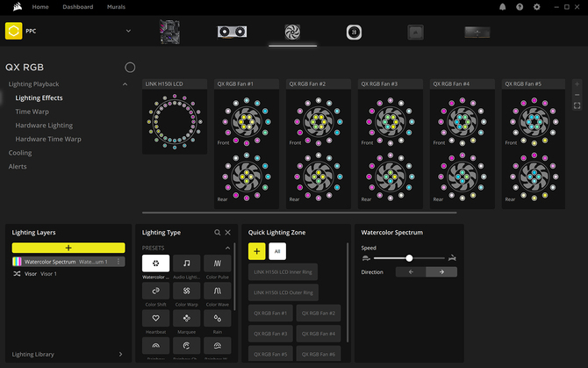Open Watercolor Spectrum layer three-dot menu

click(118, 262)
